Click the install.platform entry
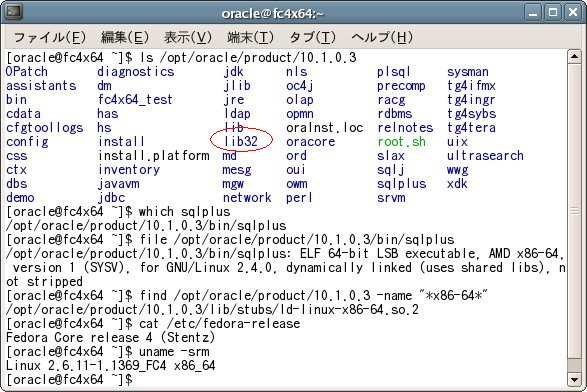Image resolution: width=587 pixels, height=392 pixels. pyautogui.click(x=153, y=156)
